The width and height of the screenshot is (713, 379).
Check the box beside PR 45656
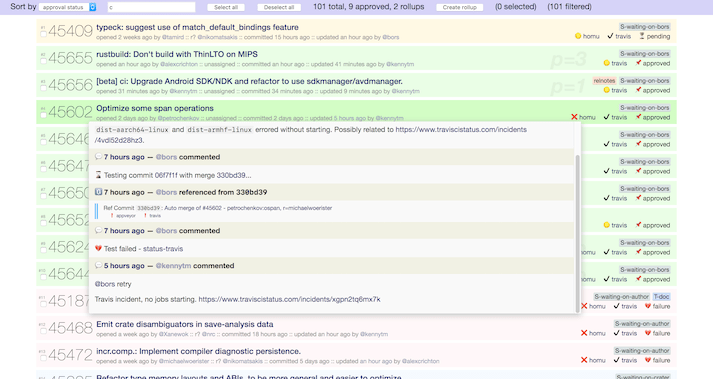44,88
